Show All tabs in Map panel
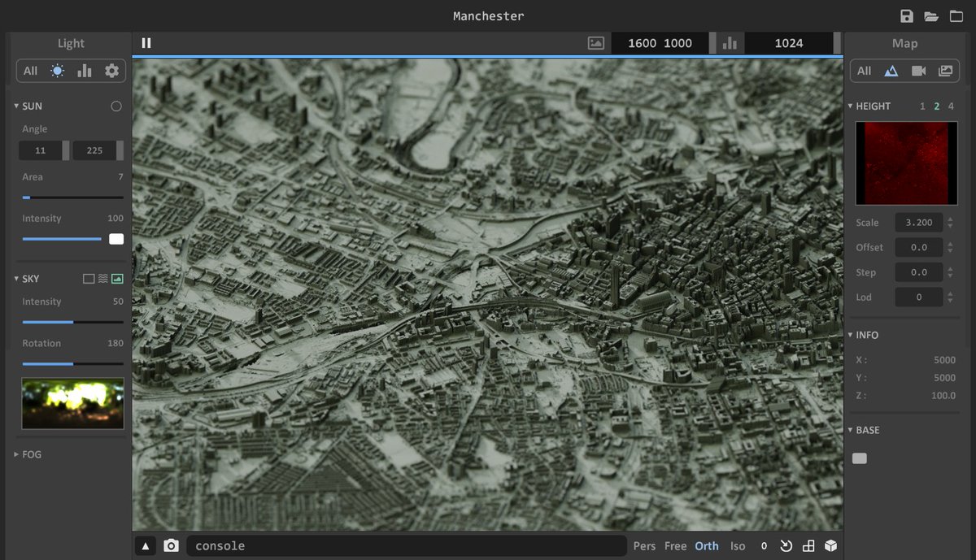976x560 pixels. 864,71
